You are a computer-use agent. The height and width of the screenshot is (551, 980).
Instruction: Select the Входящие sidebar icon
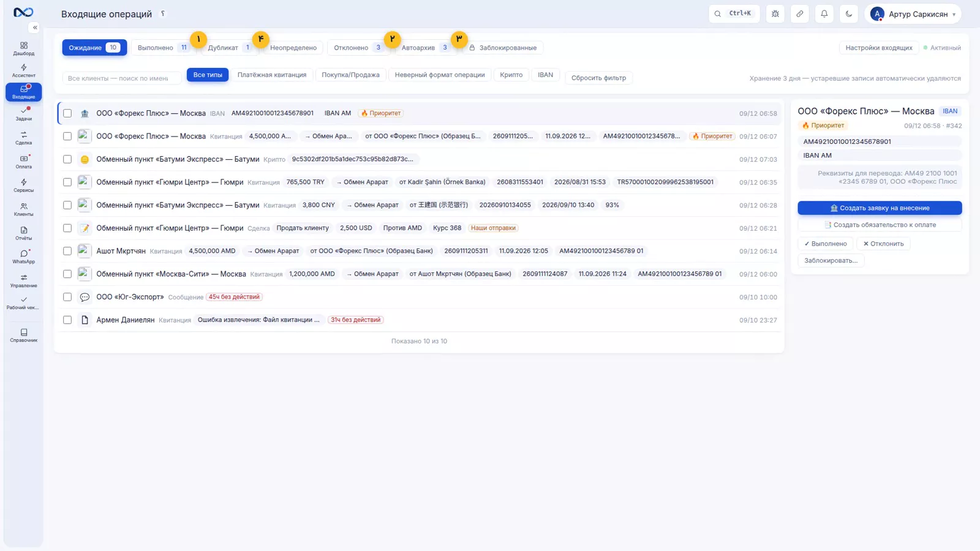coord(24,92)
